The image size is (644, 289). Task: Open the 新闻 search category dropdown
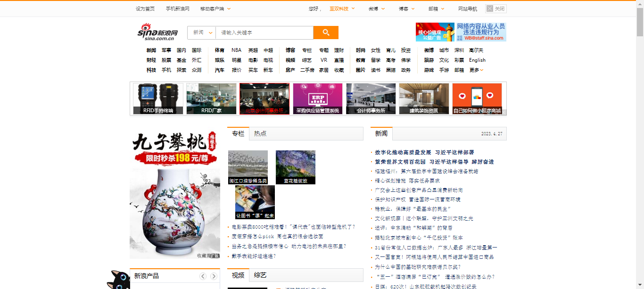coord(202,33)
